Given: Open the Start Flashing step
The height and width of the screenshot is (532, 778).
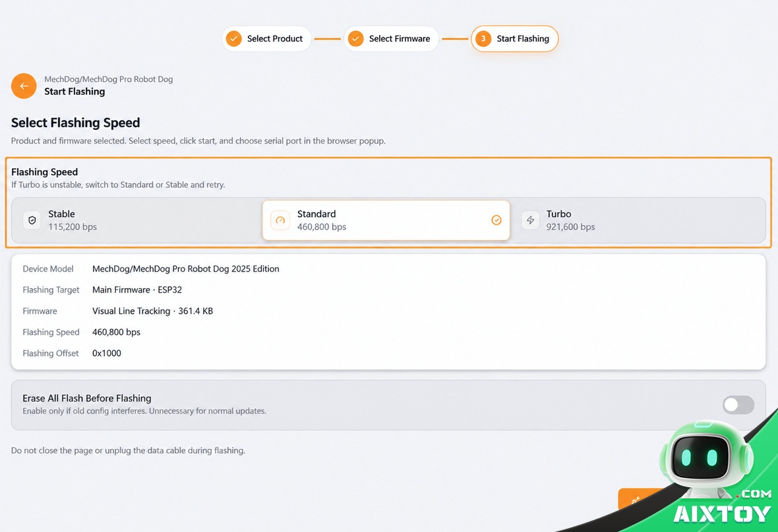Looking at the screenshot, I should 514,39.
